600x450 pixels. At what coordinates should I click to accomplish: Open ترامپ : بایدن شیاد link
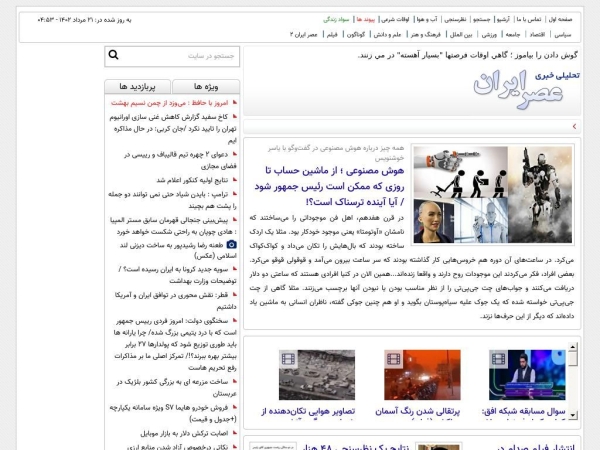172,200
